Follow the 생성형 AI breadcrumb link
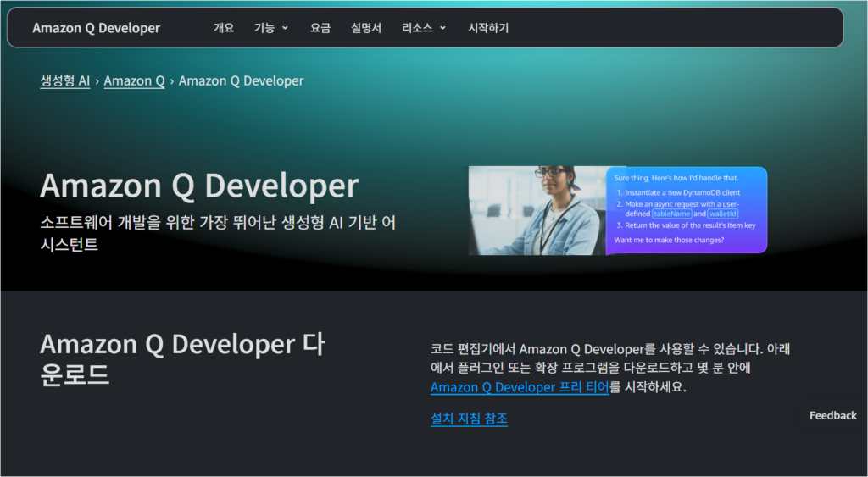Image resolution: width=868 pixels, height=477 pixels. (64, 80)
